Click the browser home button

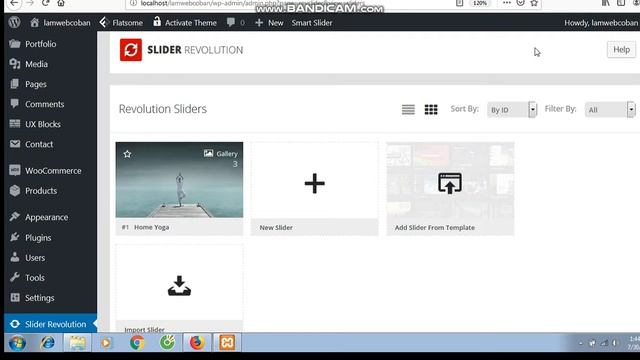pos(61,3)
